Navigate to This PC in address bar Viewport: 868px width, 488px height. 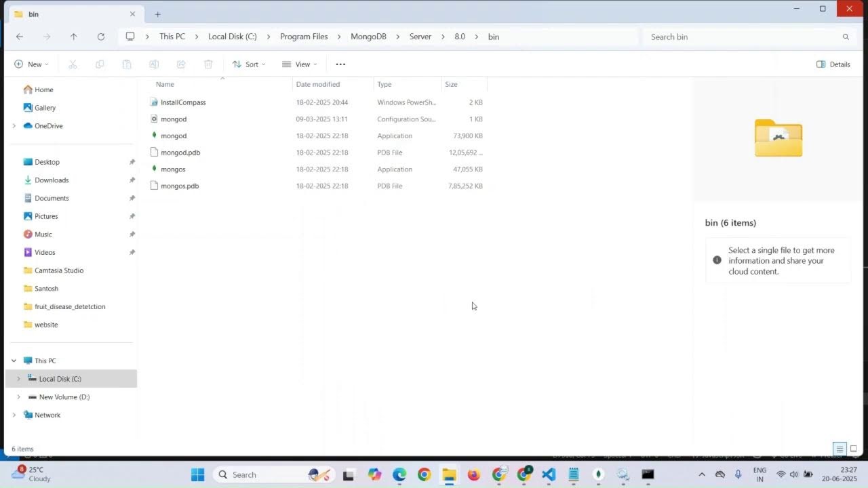(x=172, y=37)
